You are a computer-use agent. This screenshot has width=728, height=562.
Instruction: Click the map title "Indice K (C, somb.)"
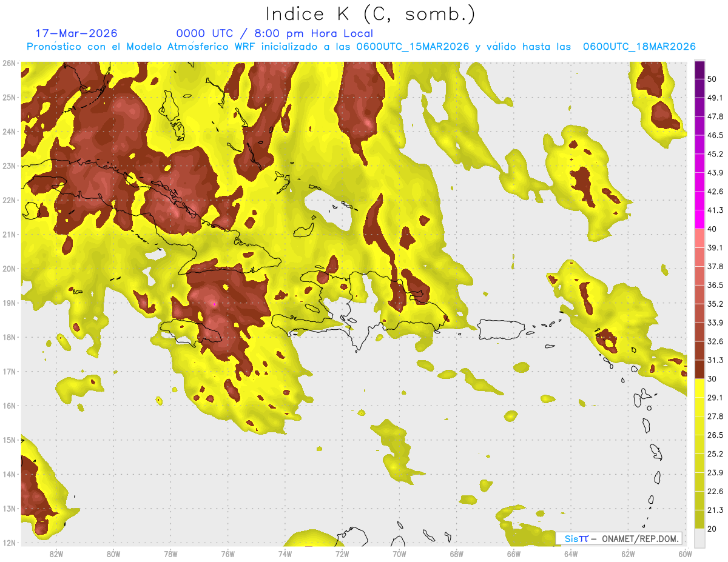(370, 13)
